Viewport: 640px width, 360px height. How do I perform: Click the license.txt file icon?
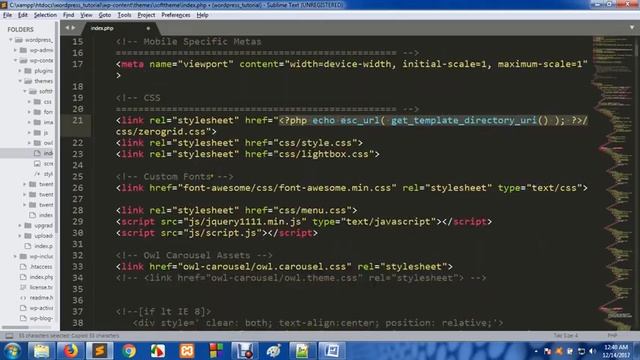click(23, 287)
